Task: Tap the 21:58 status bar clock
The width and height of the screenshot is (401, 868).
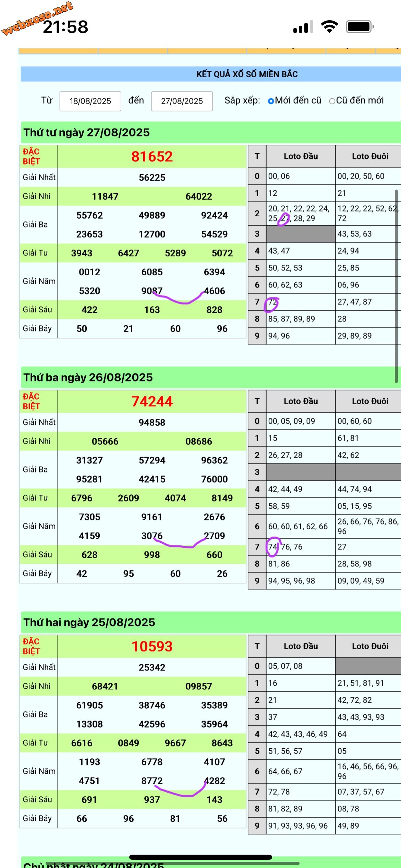Action: click(x=65, y=27)
